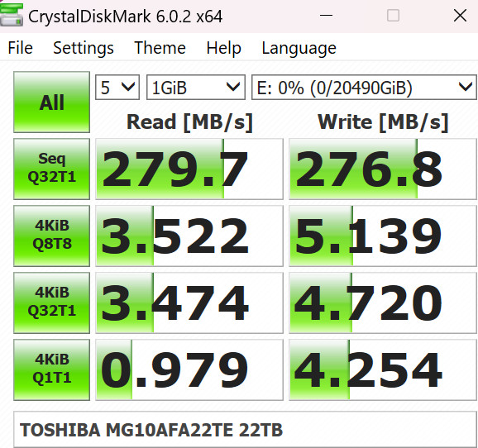Open the Settings menu
Screen dimensions: 478x448
(x=84, y=48)
